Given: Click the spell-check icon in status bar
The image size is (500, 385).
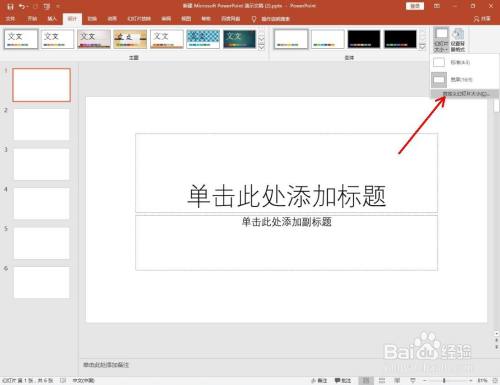Looking at the screenshot, I should click(63, 380).
